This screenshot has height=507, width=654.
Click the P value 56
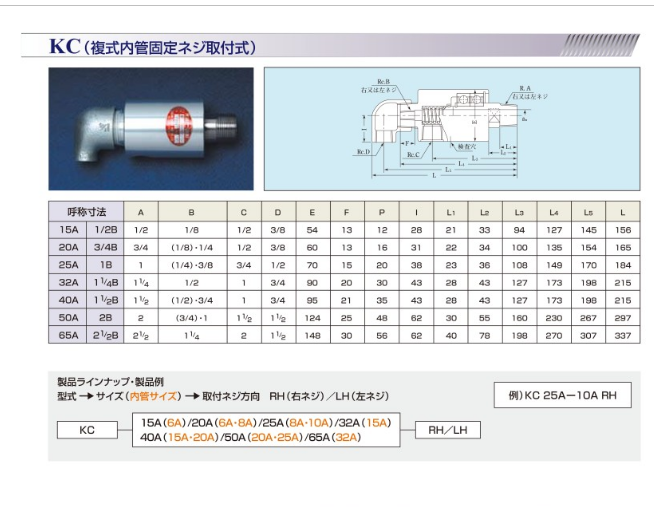pyautogui.click(x=382, y=336)
